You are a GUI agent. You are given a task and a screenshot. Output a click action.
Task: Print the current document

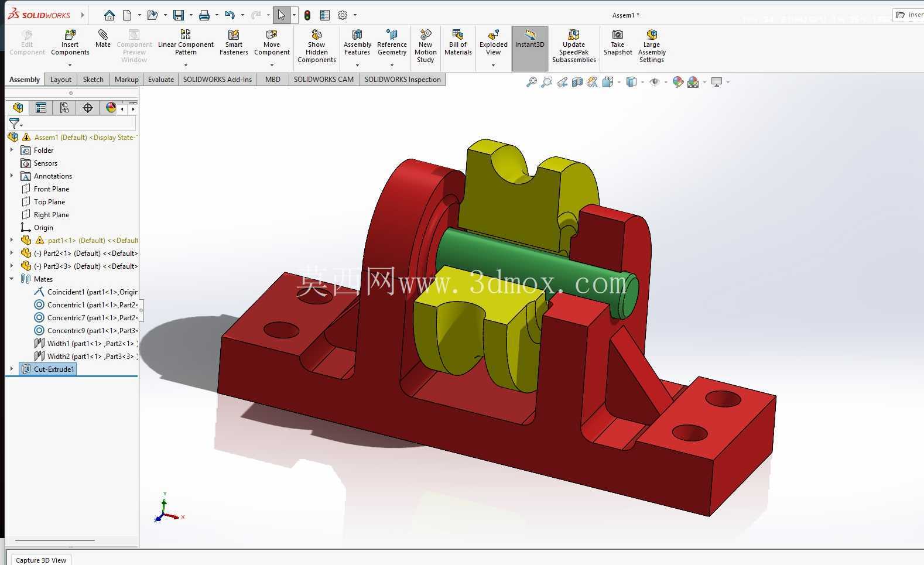tap(204, 15)
